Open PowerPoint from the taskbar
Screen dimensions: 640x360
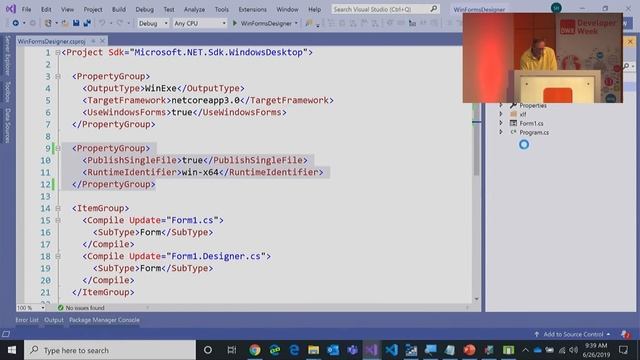(x=469, y=350)
